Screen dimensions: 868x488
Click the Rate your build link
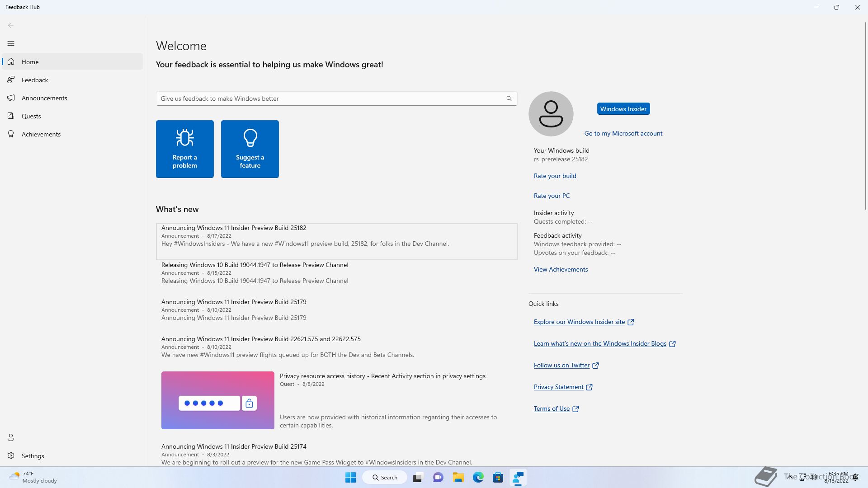click(x=555, y=176)
